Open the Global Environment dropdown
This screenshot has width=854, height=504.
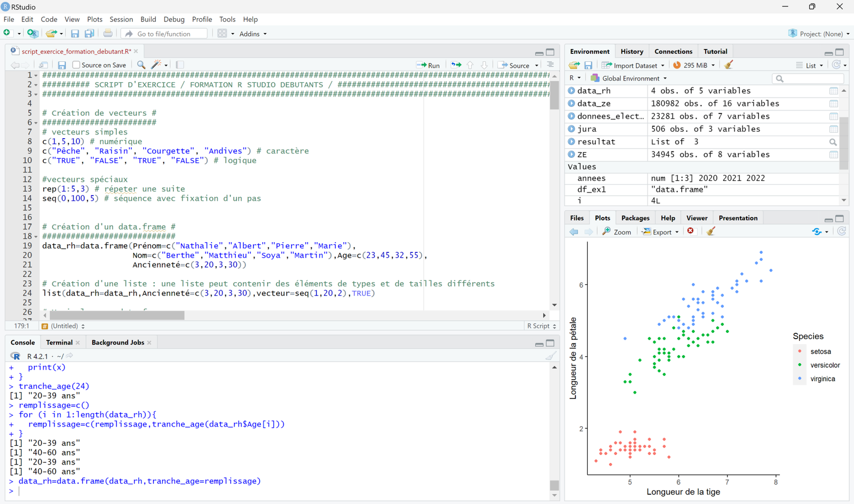click(x=629, y=78)
